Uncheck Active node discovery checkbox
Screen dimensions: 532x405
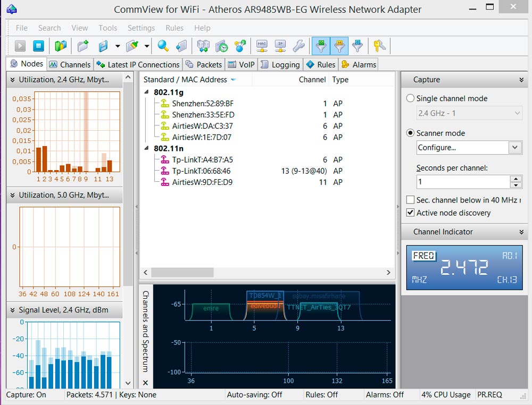point(410,213)
